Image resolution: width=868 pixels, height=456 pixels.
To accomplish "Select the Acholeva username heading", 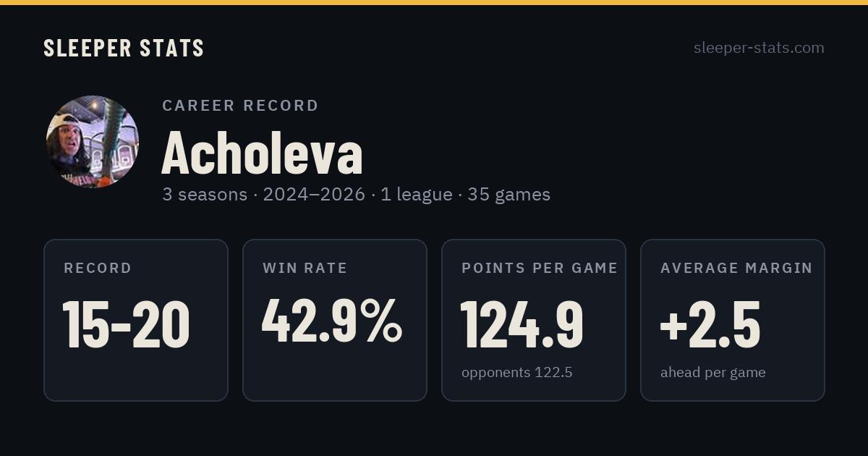I will (262, 153).
